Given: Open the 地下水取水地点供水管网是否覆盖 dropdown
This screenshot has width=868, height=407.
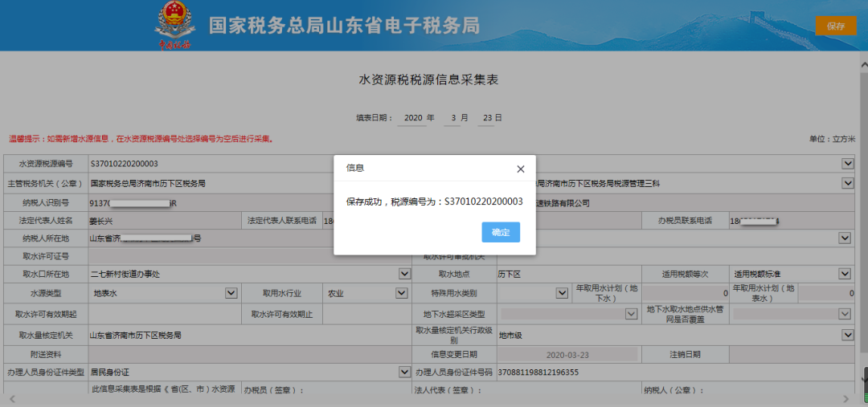Looking at the screenshot, I should pos(845,314).
